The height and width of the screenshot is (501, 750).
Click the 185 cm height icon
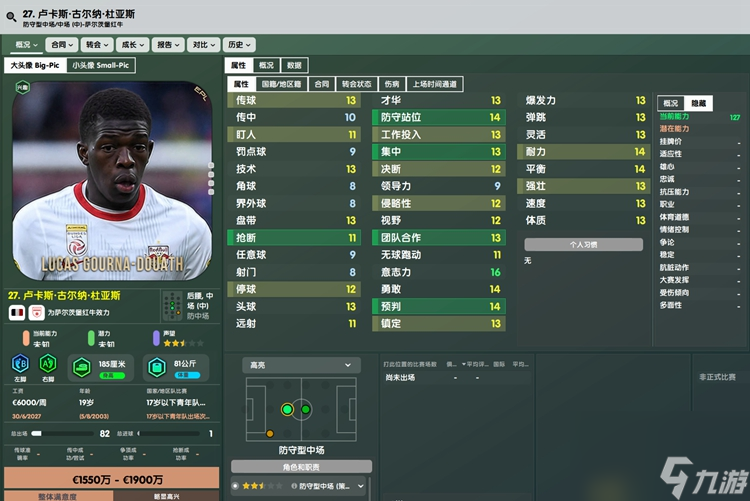(x=82, y=367)
